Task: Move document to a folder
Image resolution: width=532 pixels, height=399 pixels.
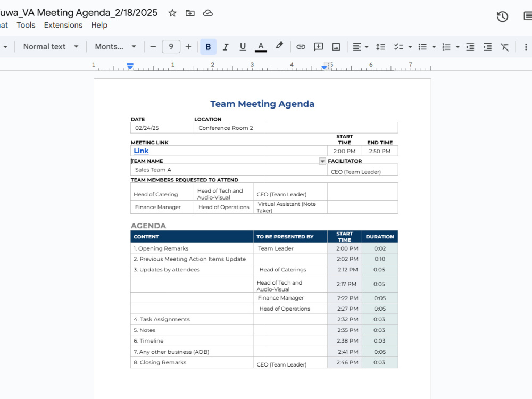Action: point(190,13)
